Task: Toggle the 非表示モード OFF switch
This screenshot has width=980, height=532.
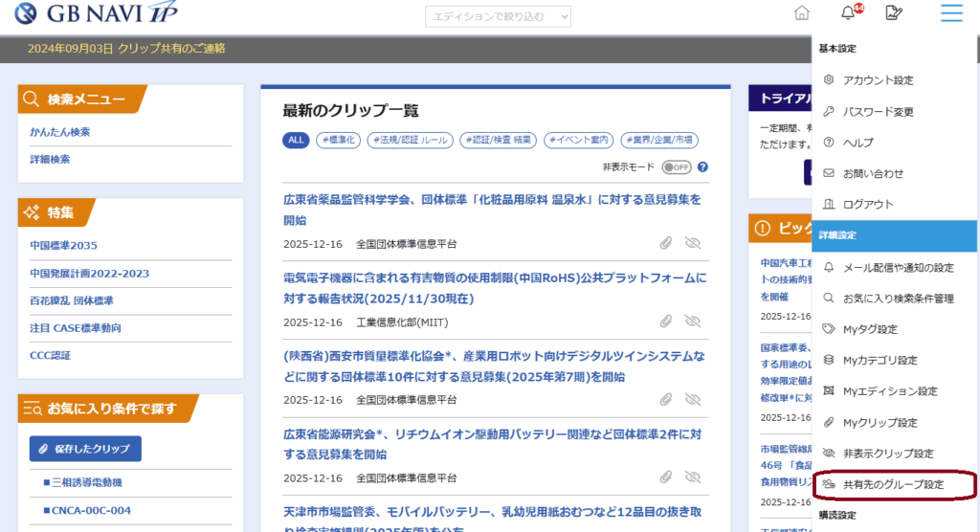Action: [x=676, y=166]
